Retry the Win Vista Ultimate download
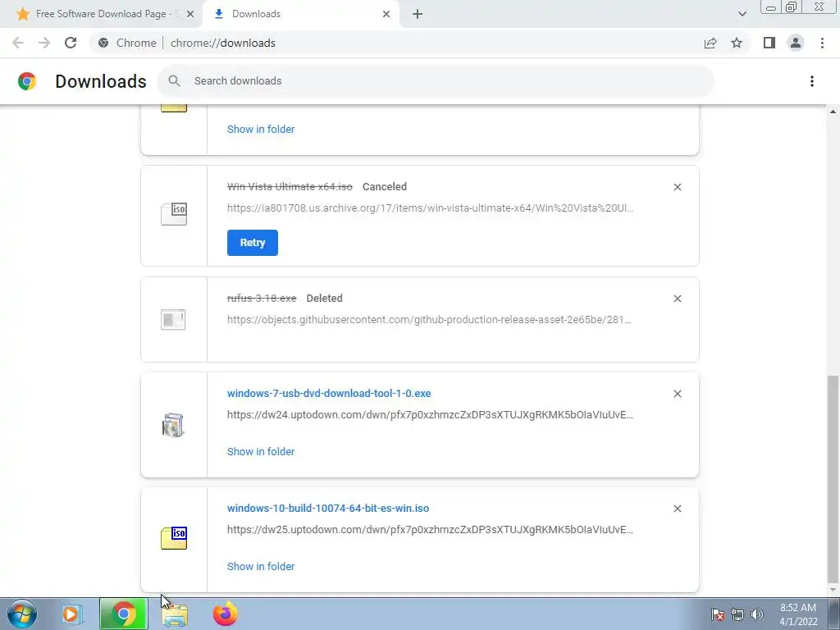Screen dimensions: 840x630 pyautogui.click(x=253, y=243)
